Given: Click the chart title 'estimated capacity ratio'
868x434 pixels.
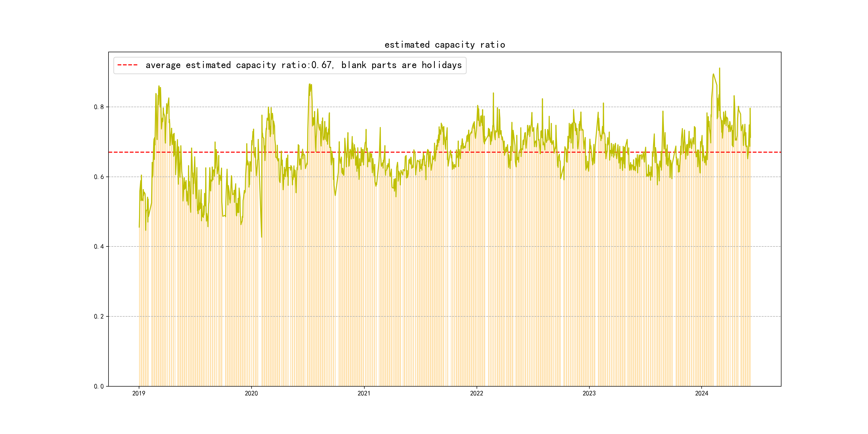Looking at the screenshot, I should click(444, 45).
